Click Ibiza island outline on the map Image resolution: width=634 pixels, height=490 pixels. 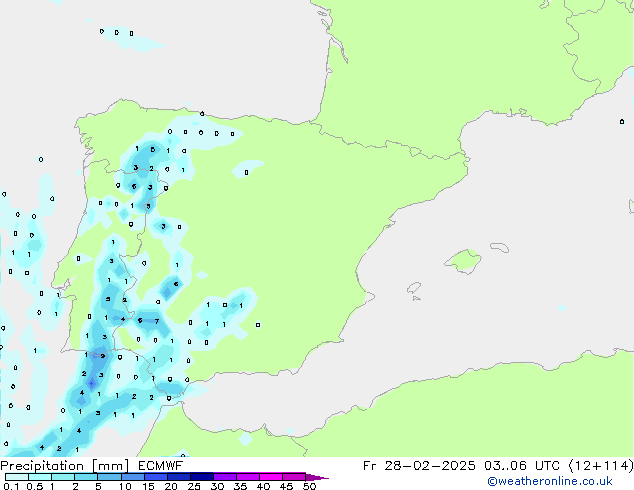[x=414, y=288]
